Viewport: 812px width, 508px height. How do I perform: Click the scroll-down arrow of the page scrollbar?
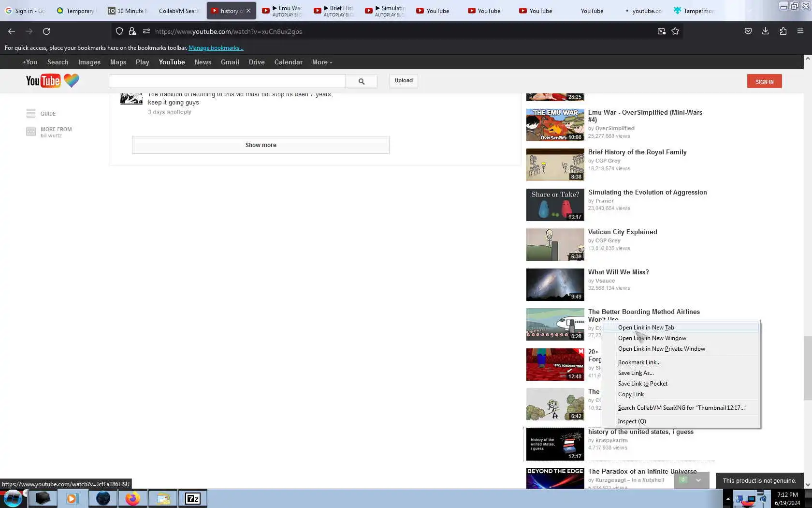807,484
